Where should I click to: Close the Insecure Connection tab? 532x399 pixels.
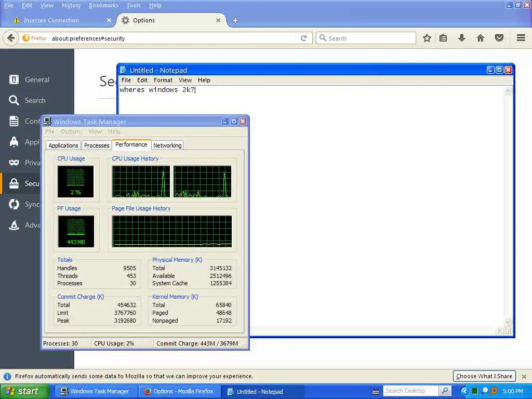click(x=109, y=20)
